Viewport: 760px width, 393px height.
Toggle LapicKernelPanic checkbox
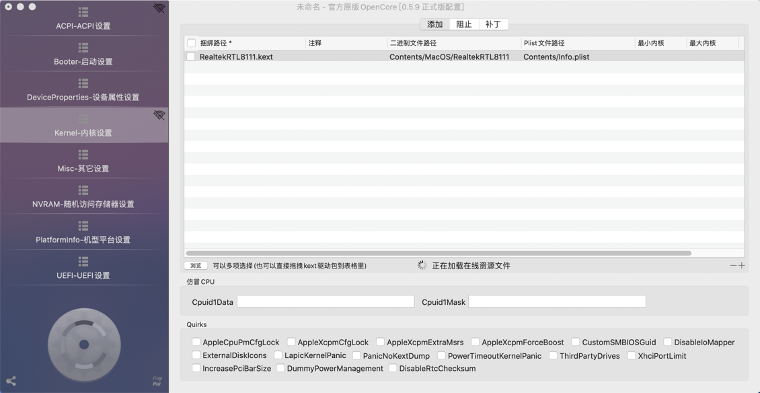pyautogui.click(x=278, y=356)
